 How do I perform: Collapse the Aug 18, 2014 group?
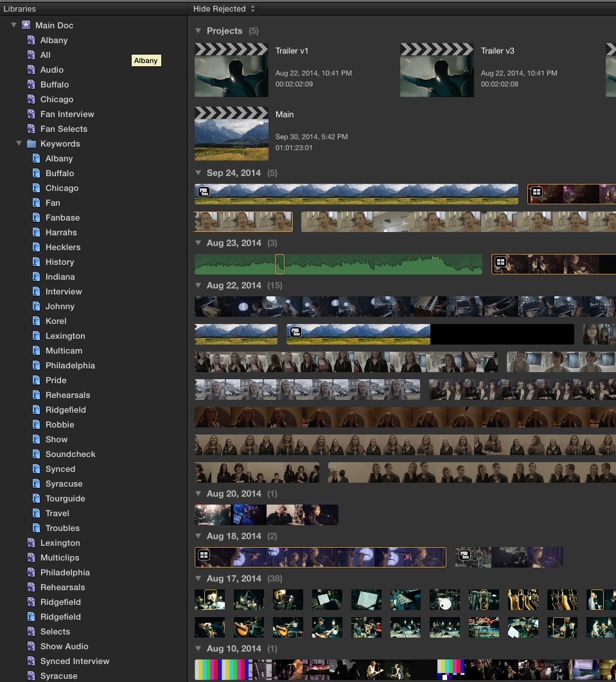point(198,536)
